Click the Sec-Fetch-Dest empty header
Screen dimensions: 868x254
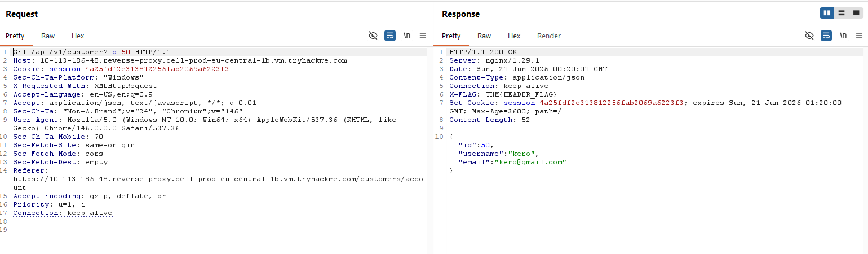click(60, 162)
